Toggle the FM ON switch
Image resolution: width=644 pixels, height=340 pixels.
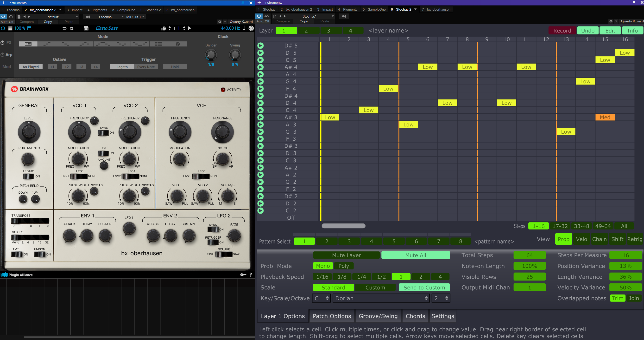click(x=103, y=153)
